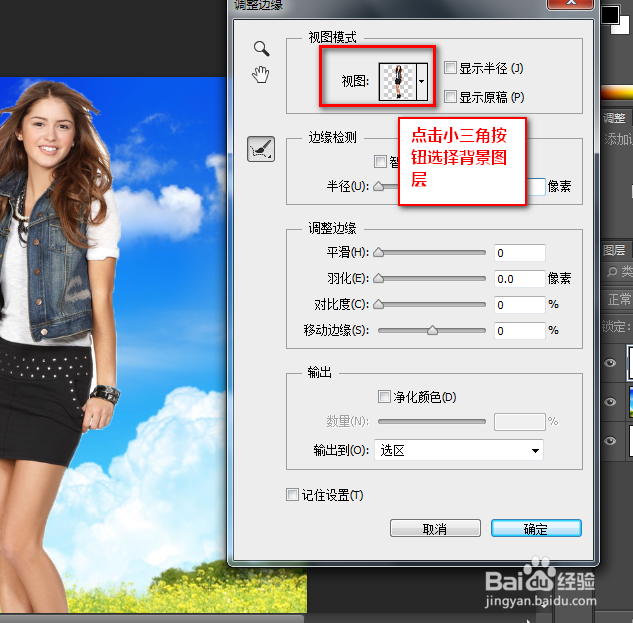
Task: Select the Refine Radius brush tool
Action: [x=261, y=149]
